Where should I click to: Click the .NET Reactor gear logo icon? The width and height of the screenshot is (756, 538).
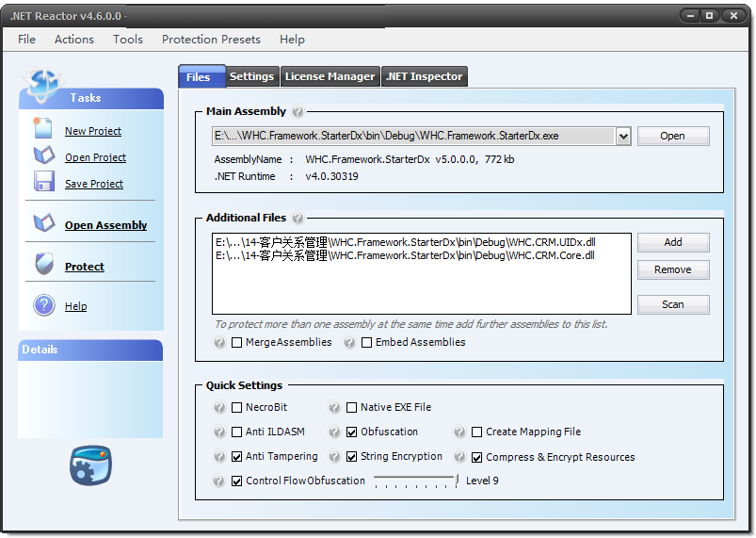click(90, 465)
